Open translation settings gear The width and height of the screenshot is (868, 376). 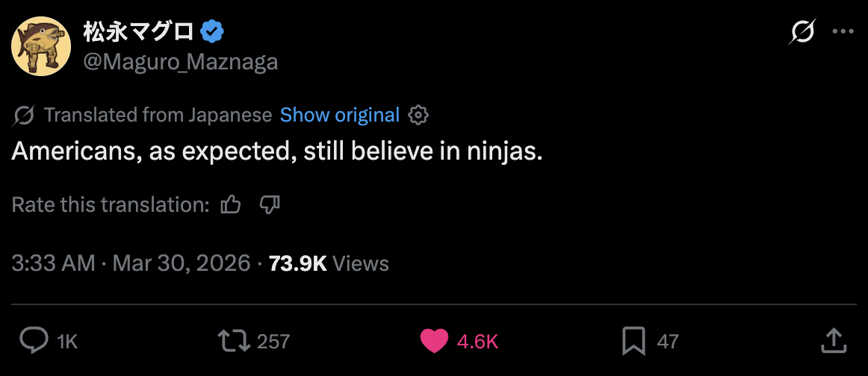419,115
